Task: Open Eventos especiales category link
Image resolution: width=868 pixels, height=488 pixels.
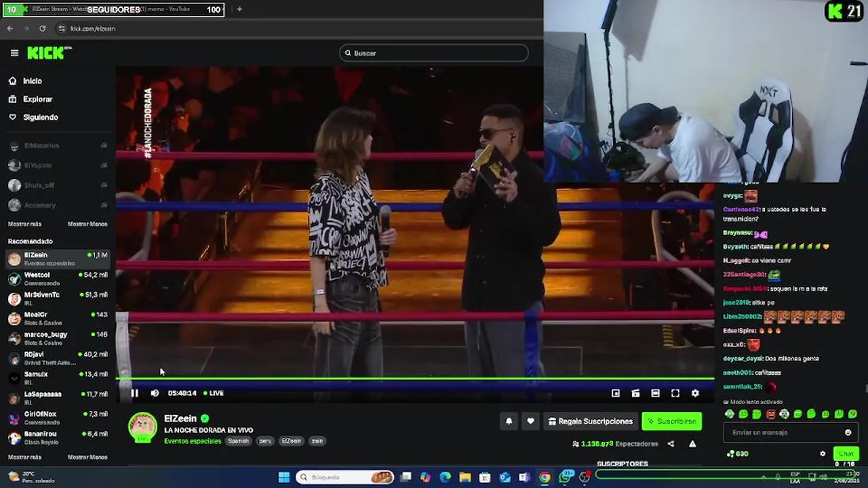Action: click(193, 441)
